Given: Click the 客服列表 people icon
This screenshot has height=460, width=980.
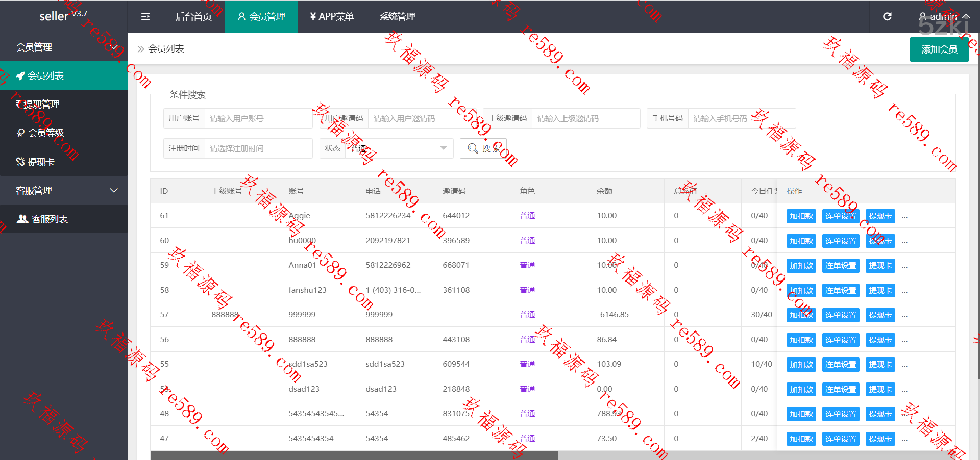Looking at the screenshot, I should tap(22, 219).
